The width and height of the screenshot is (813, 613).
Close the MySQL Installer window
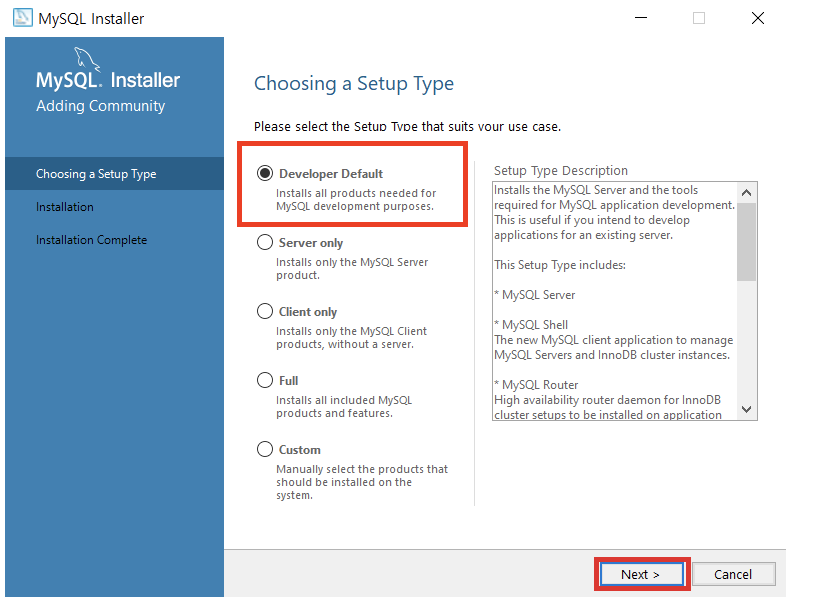pos(758,18)
